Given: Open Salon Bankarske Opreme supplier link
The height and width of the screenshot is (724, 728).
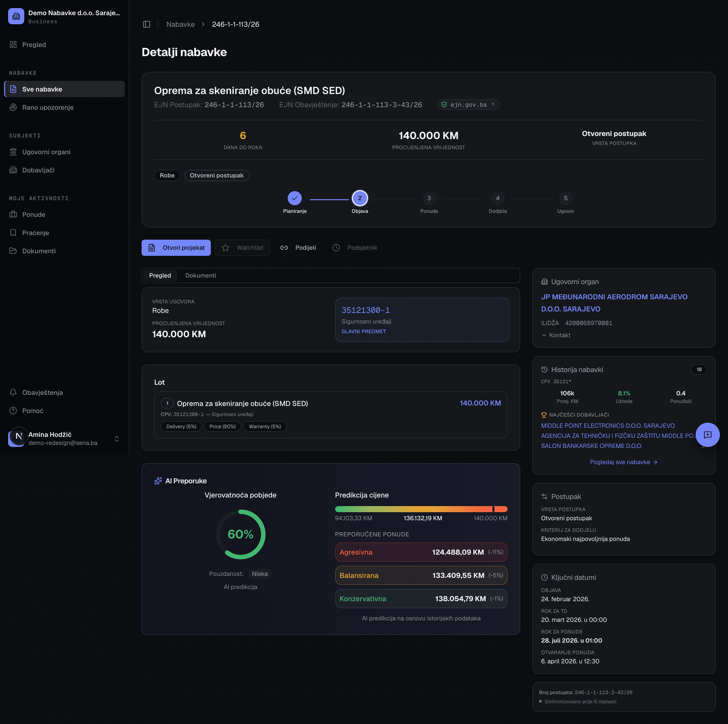Looking at the screenshot, I should click(x=591, y=446).
